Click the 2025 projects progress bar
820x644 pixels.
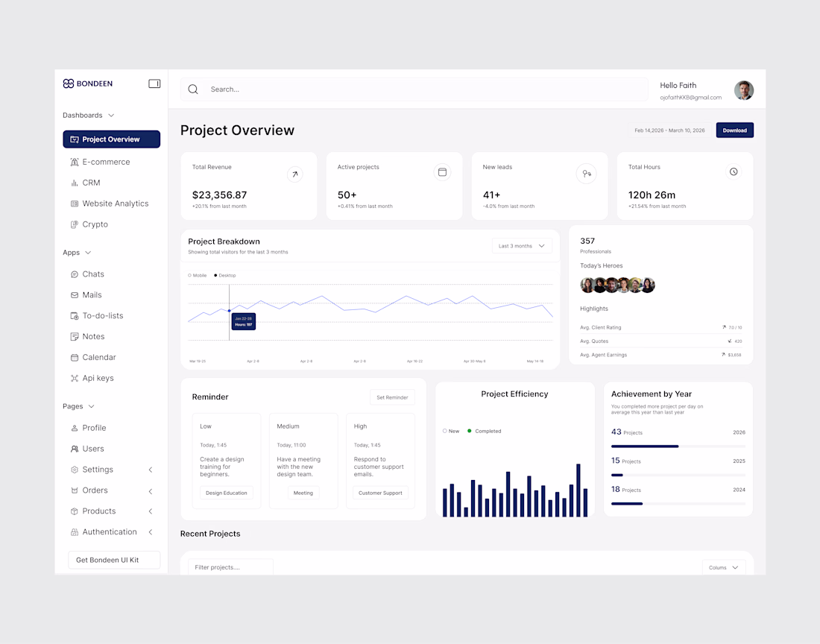678,475
